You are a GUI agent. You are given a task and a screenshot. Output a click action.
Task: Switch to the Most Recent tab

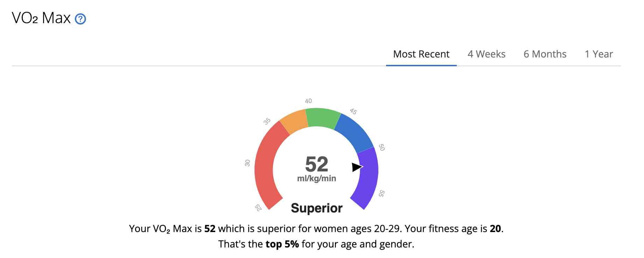421,54
